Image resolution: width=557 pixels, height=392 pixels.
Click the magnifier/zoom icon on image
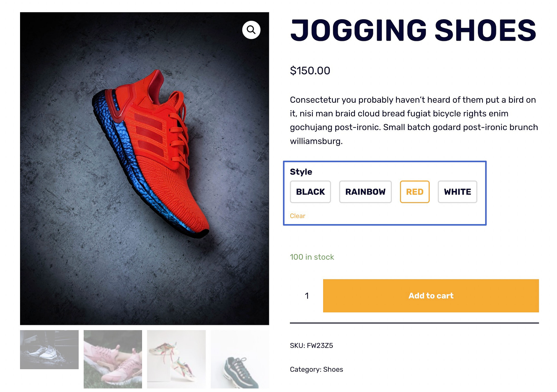pyautogui.click(x=250, y=29)
